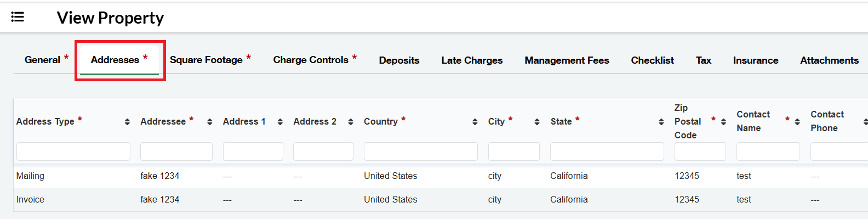Focus the State filter field
The height and width of the screenshot is (219, 868).
(x=607, y=151)
